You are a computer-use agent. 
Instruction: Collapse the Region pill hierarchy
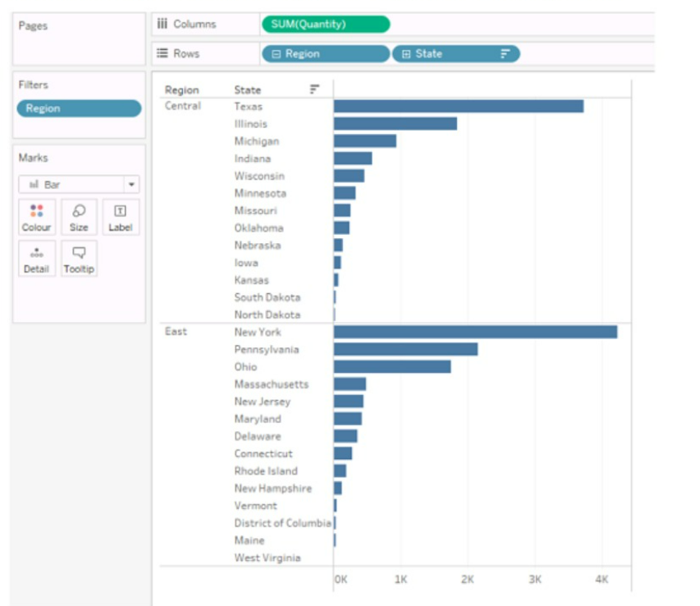coord(276,54)
